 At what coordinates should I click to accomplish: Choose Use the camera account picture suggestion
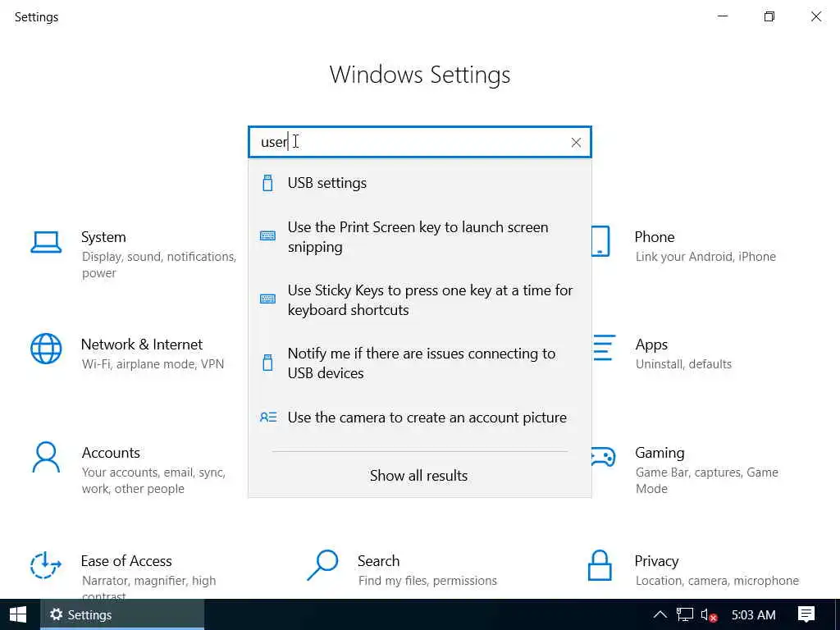(420, 418)
